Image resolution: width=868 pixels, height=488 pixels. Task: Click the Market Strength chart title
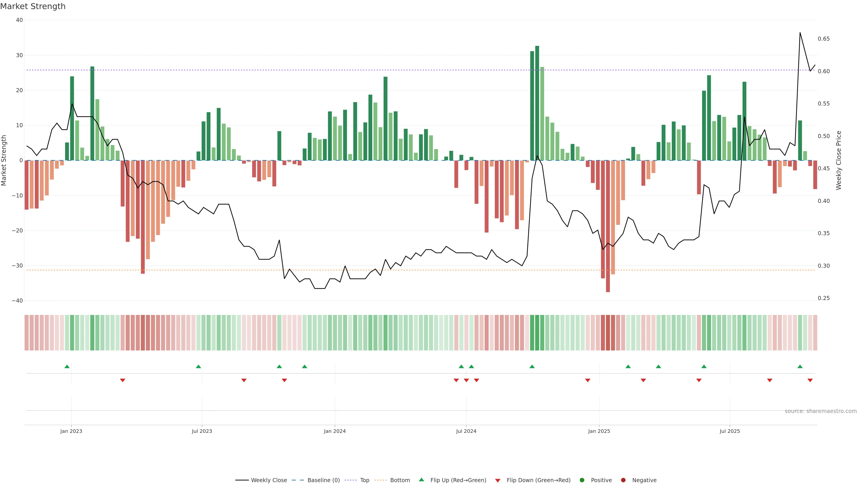[33, 6]
